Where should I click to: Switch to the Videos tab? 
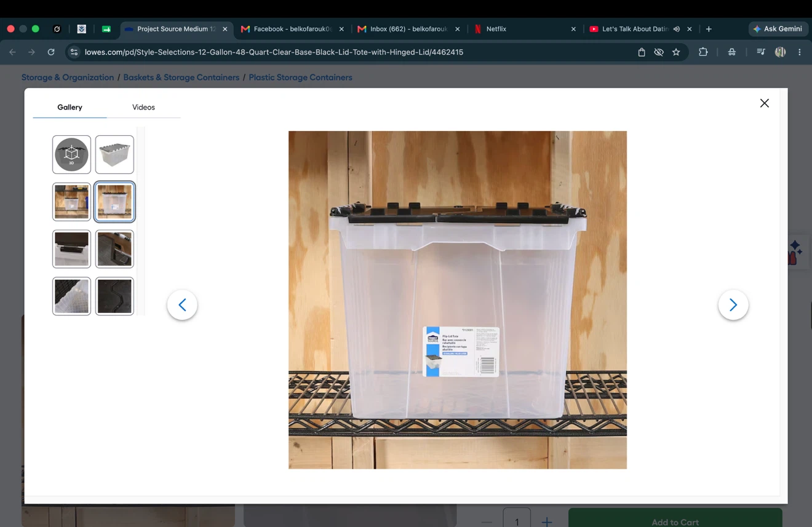143,107
